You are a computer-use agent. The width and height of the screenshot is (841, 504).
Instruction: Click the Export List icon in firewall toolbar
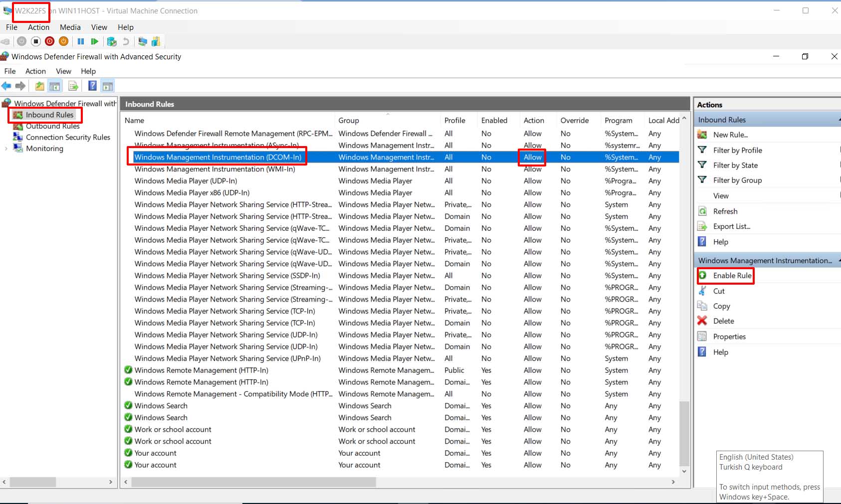point(73,86)
